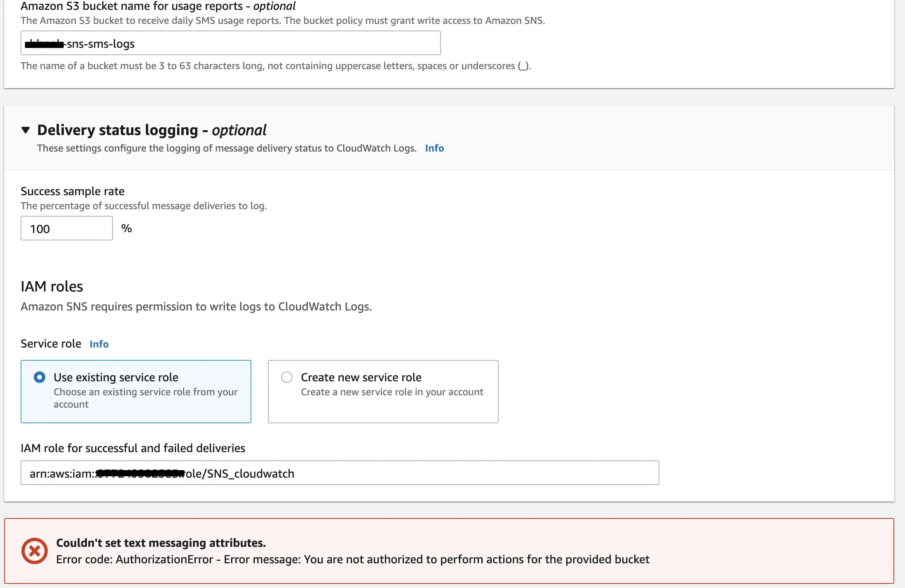Click the AuthorizationError error message text

click(x=352, y=559)
